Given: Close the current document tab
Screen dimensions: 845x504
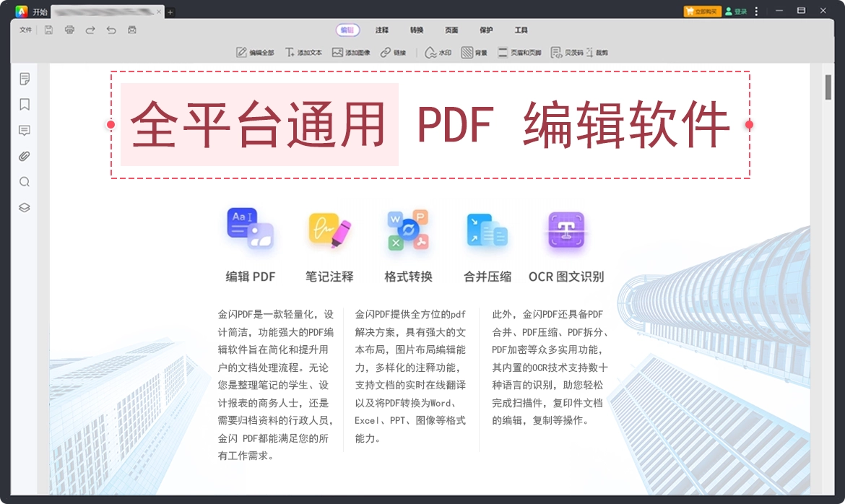Looking at the screenshot, I should point(159,12).
